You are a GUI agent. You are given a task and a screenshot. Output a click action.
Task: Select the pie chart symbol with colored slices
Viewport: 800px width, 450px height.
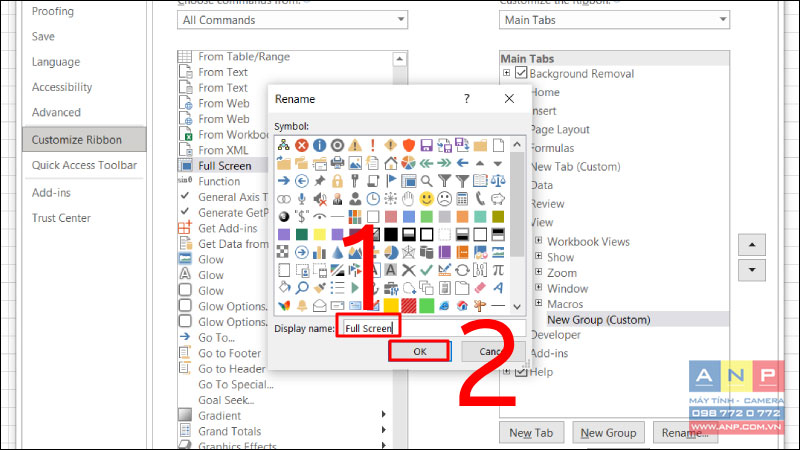(x=409, y=163)
